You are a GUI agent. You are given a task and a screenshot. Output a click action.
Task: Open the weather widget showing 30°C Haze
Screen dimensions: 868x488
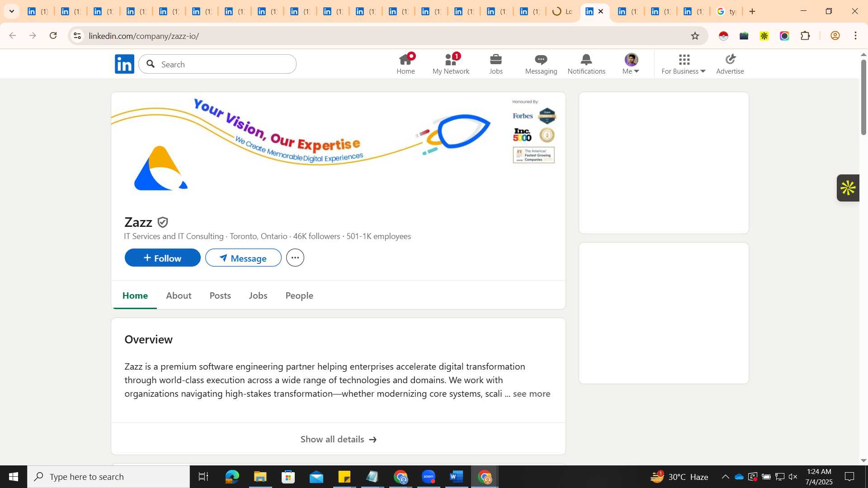click(679, 477)
